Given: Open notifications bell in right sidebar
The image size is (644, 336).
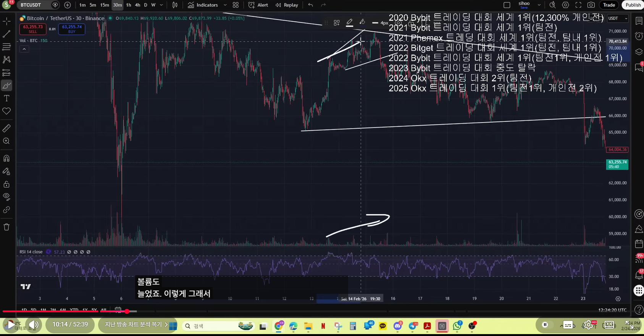Looking at the screenshot, I should click(639, 275).
